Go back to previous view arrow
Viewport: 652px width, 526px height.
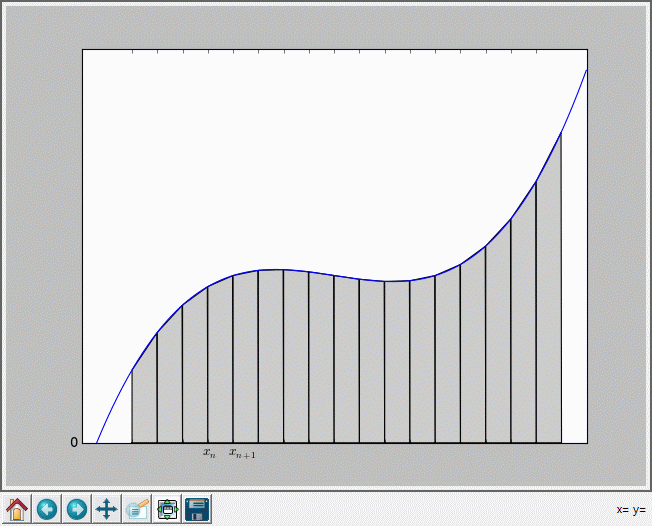pos(47,509)
